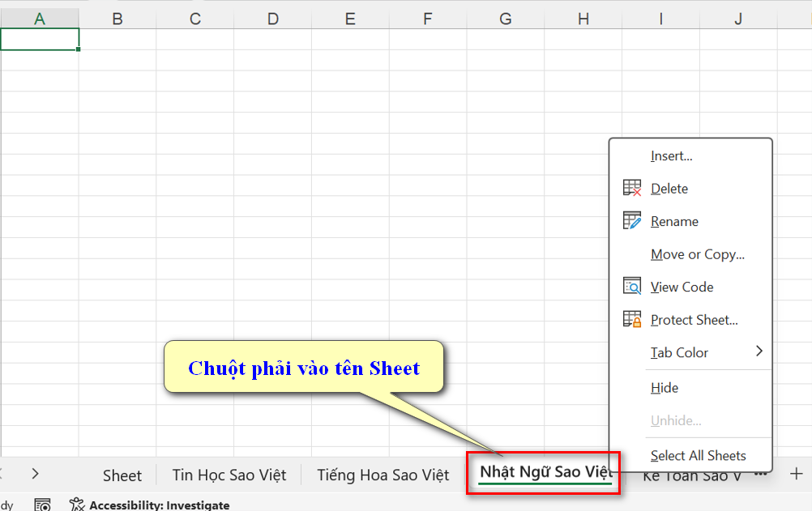
Task: Hide the current sheet via context menu
Action: [x=665, y=388]
